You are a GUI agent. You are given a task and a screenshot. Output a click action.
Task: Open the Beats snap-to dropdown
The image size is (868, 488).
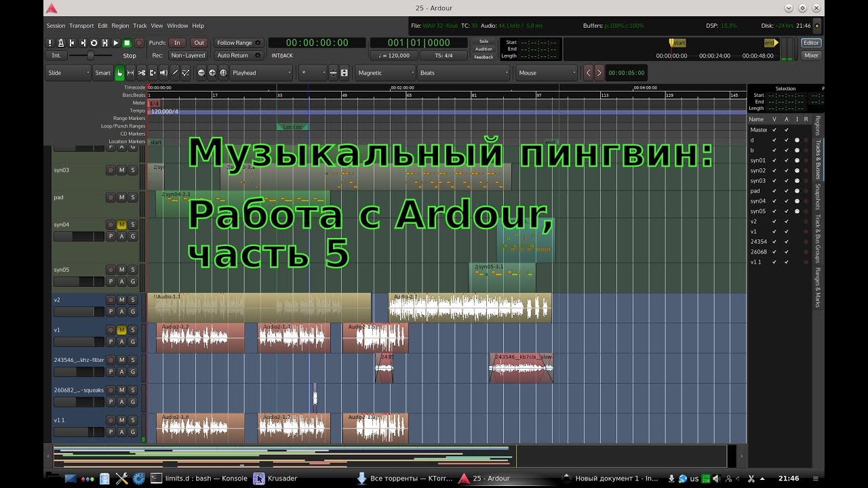pyautogui.click(x=463, y=73)
